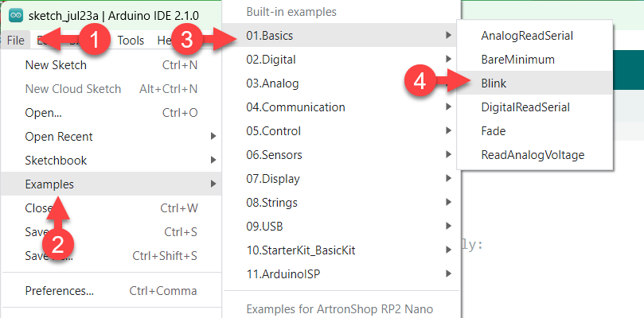Open the AnalogReadSerial example
This screenshot has height=318, width=644.
527,36
